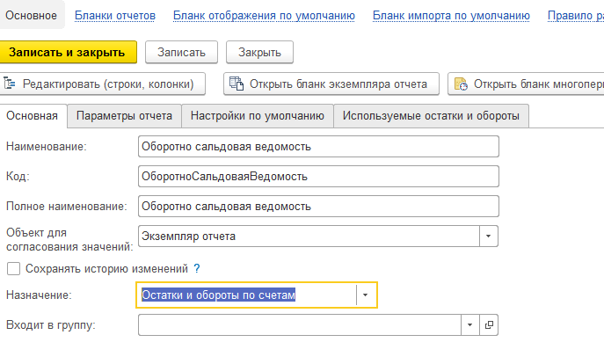
Task: Expand the Входит в группу dropdown
Action: (x=470, y=324)
